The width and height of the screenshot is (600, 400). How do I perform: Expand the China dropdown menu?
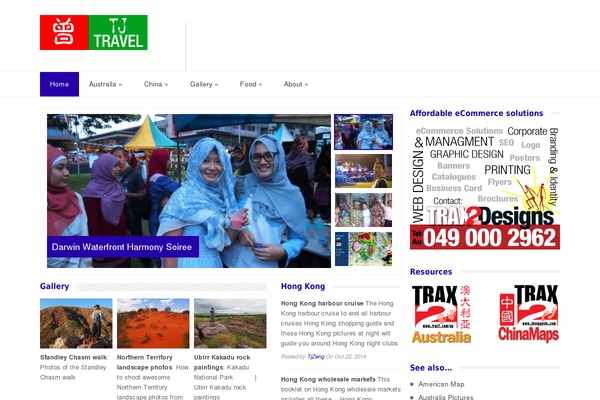click(156, 84)
